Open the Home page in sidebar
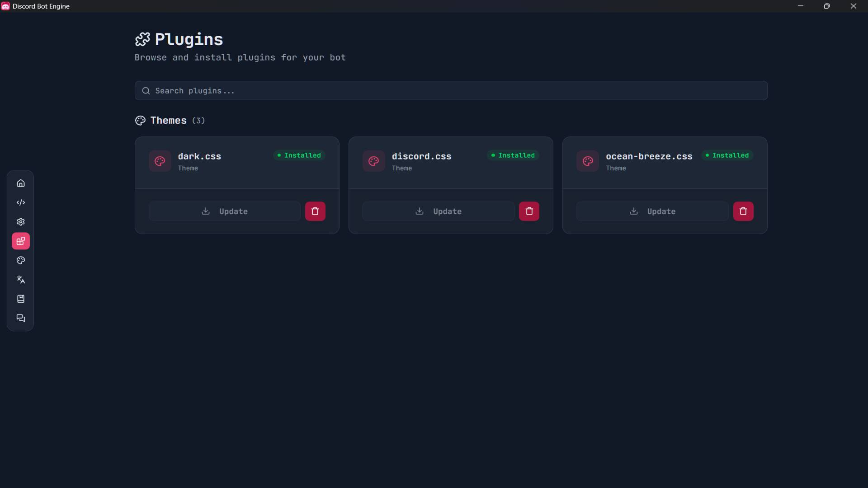Viewport: 868px width, 488px height. click(x=21, y=183)
